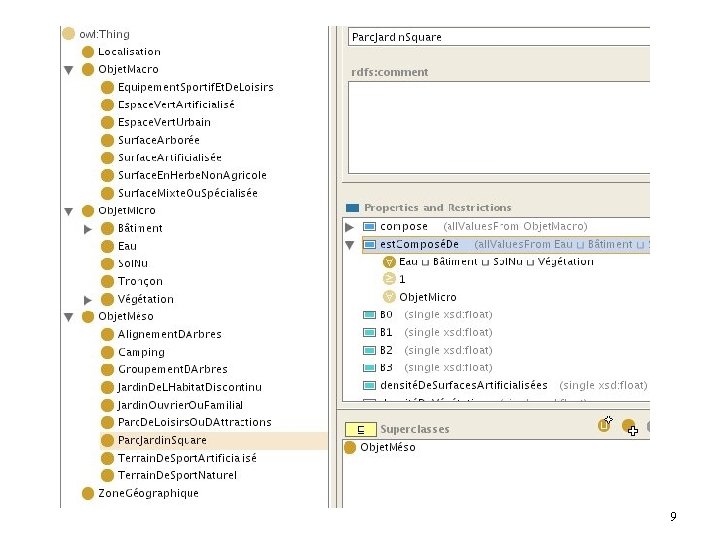Click the GroupementDArbres class icon
The image size is (720, 540).
(107, 370)
